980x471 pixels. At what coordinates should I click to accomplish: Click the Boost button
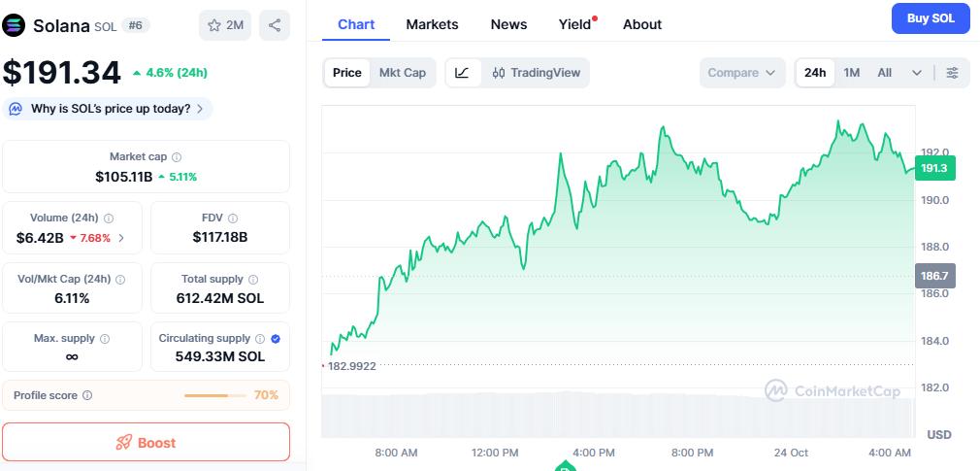tap(146, 442)
